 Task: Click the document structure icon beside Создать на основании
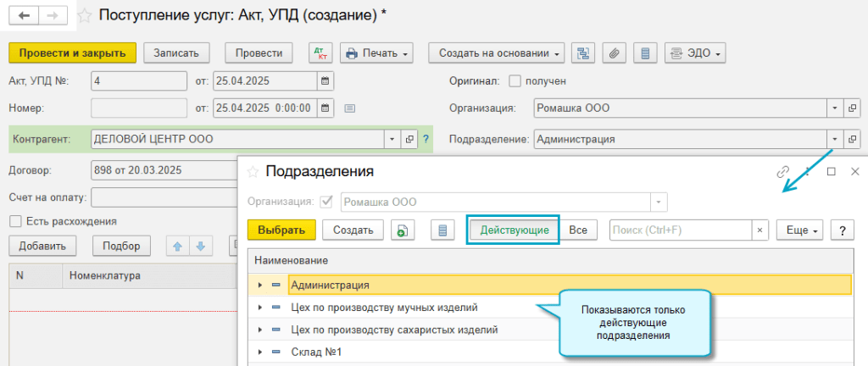click(582, 53)
